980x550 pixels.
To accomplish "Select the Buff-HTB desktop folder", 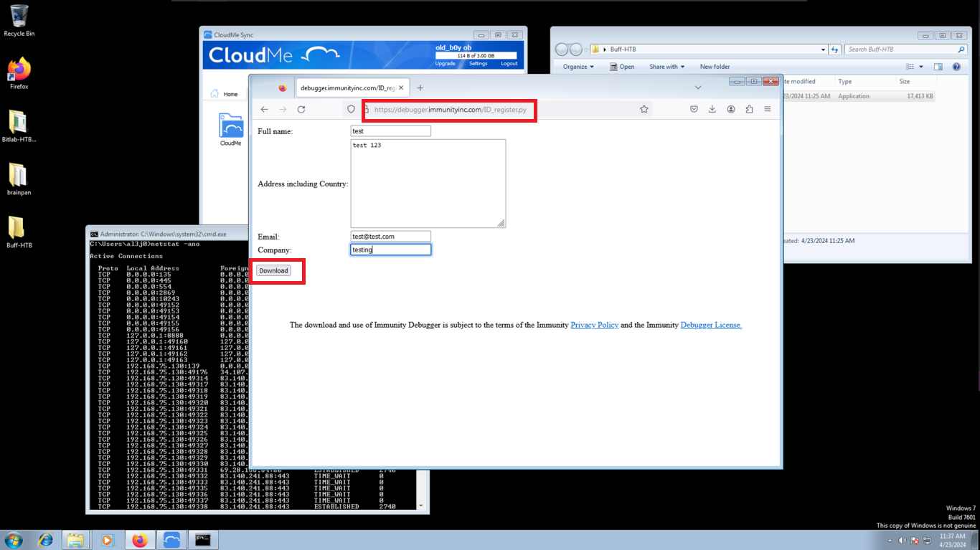I will coord(19,232).
